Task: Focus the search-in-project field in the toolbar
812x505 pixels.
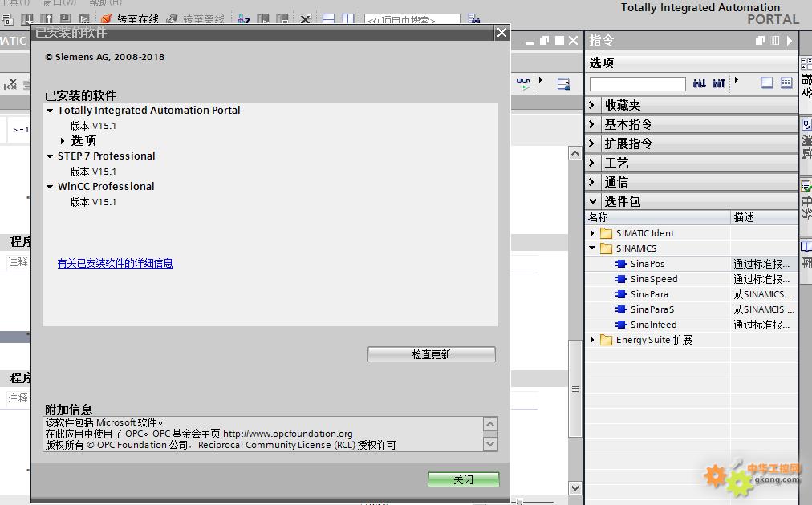Action: (x=412, y=20)
